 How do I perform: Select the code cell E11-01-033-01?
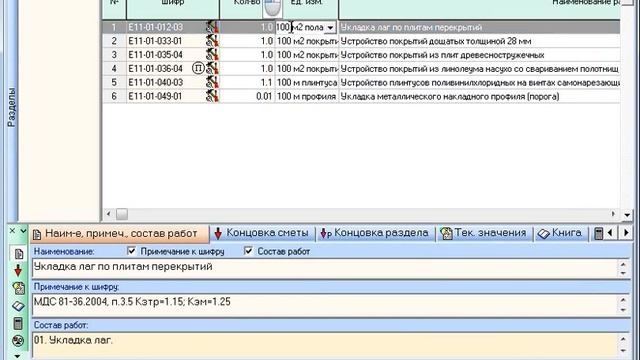point(156,41)
